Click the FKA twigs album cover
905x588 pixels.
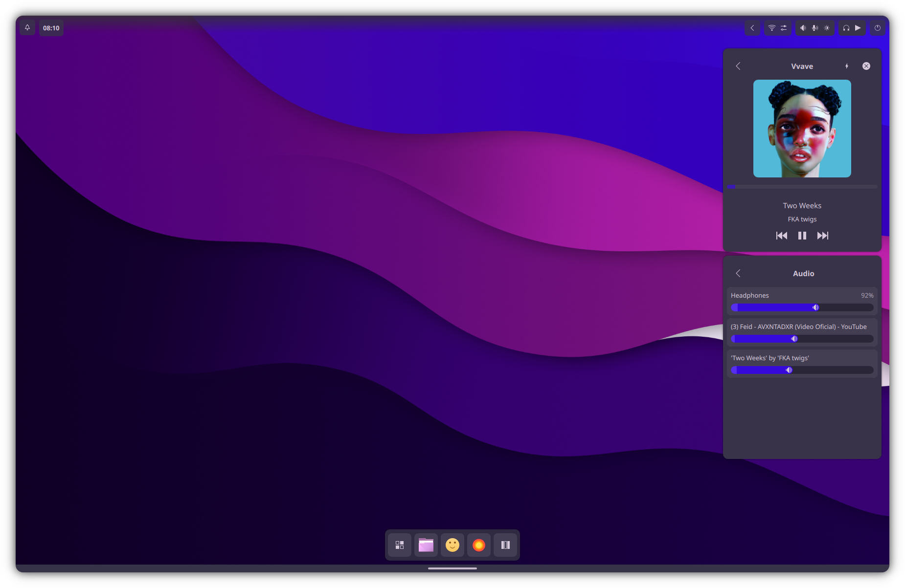pyautogui.click(x=802, y=129)
